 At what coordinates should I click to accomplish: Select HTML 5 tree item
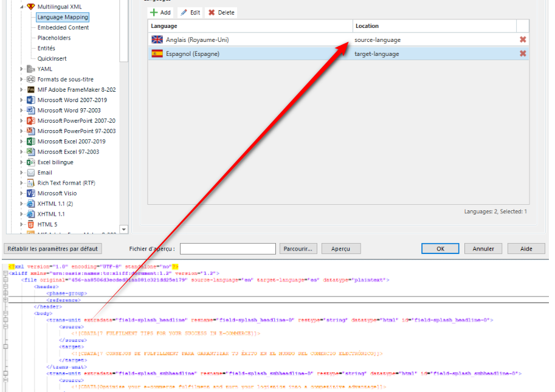(47, 224)
